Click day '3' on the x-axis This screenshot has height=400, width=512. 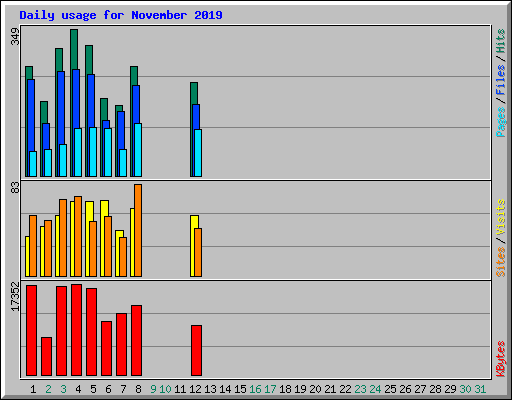[x=63, y=389]
